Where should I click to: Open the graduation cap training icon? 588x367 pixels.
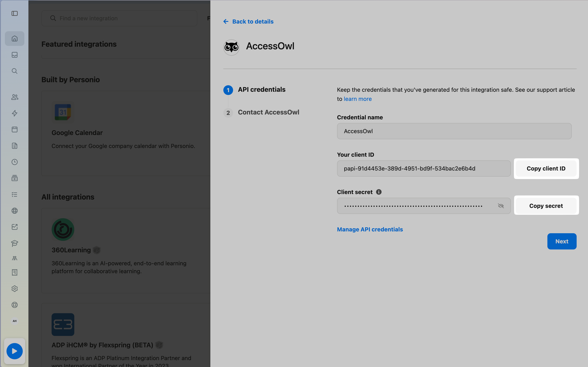pyautogui.click(x=15, y=243)
